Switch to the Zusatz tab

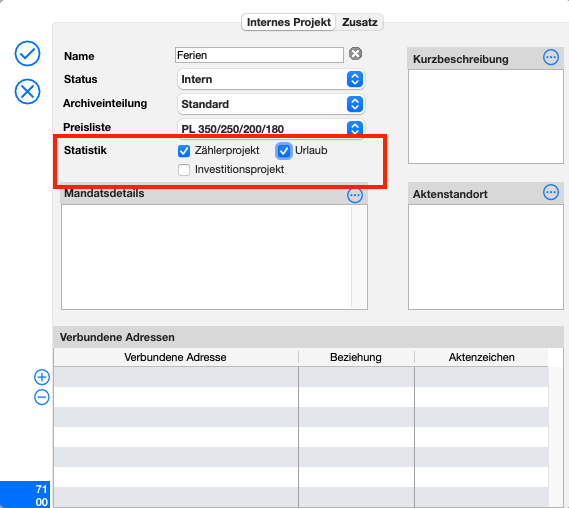[360, 22]
